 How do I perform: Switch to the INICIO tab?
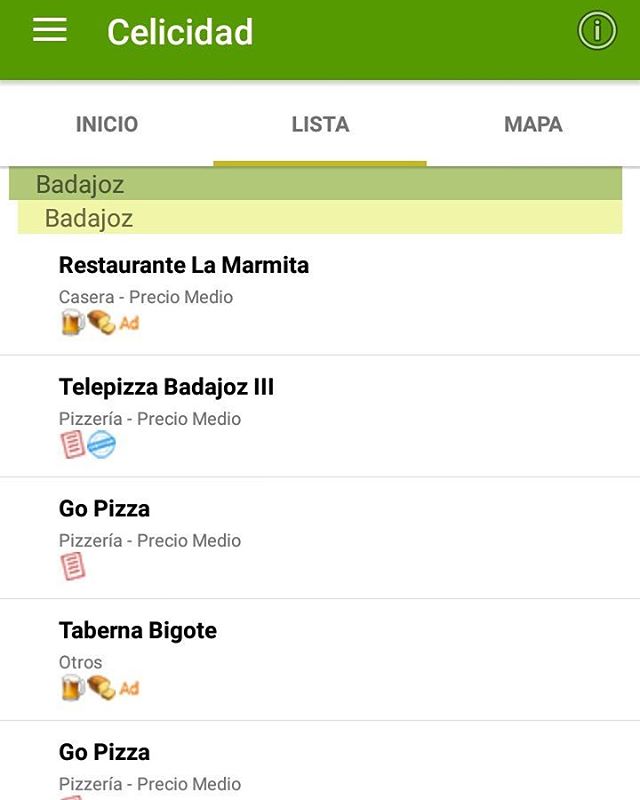(107, 125)
